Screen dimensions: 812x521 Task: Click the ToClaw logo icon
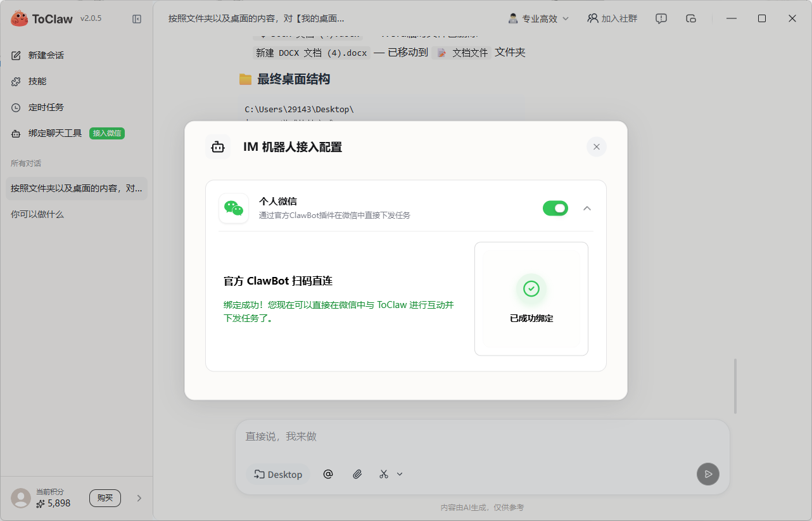click(x=20, y=18)
